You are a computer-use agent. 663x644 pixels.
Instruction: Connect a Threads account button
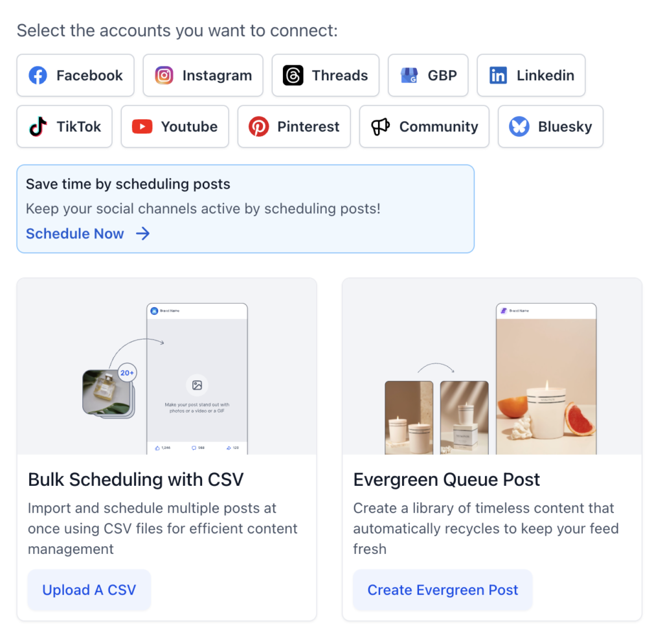tap(326, 75)
